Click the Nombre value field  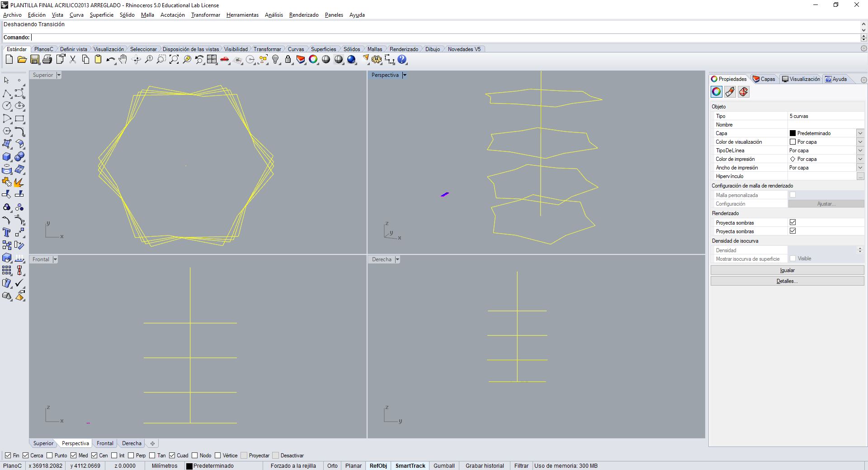click(x=826, y=125)
